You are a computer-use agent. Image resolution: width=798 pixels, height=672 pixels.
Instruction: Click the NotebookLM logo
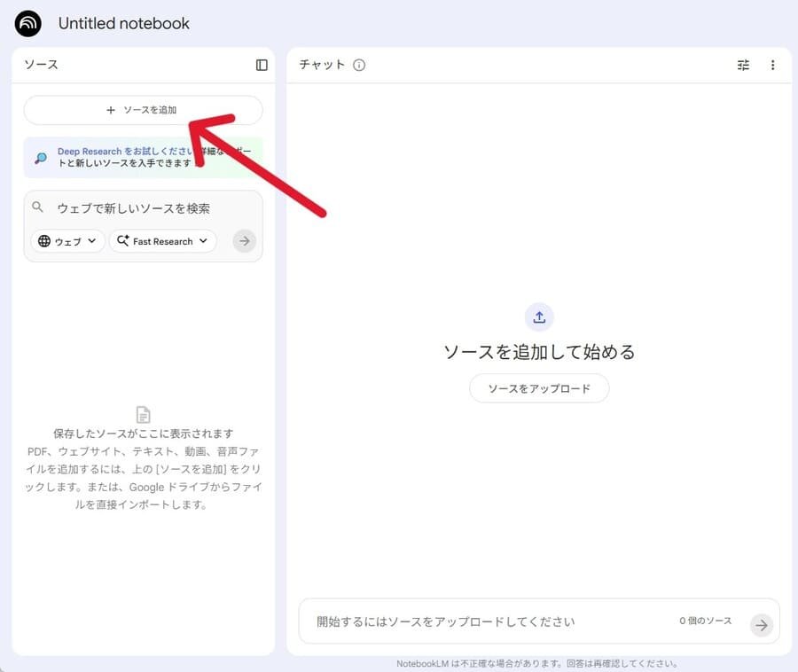(27, 24)
